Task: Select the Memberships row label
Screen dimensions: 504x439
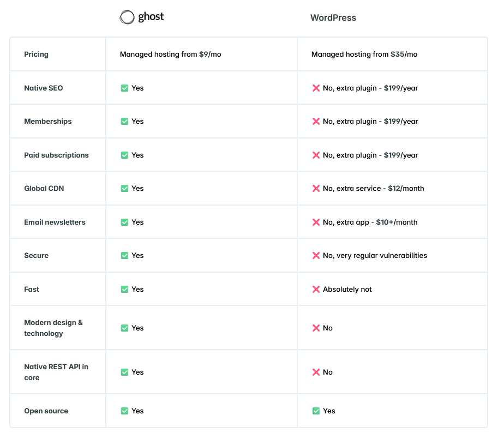Action: (48, 122)
